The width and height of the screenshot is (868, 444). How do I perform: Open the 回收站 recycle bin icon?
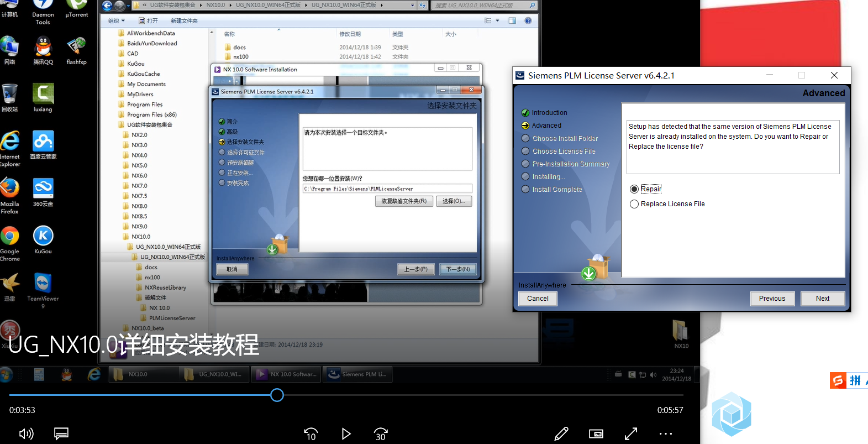tap(10, 98)
